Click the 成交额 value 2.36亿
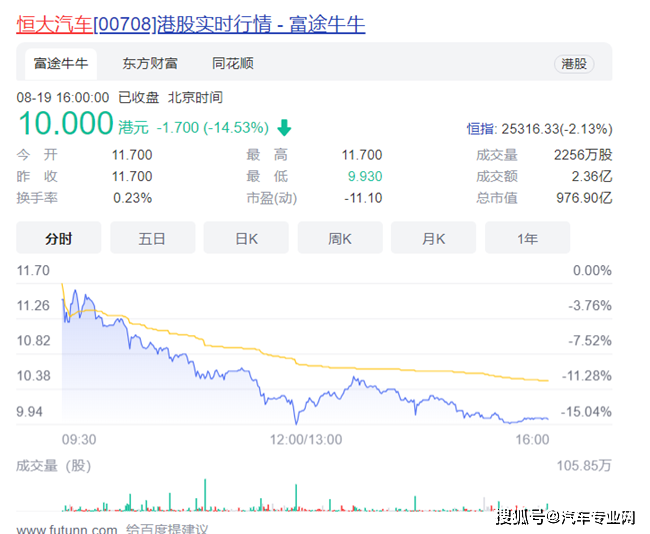650x534 pixels. [x=592, y=177]
